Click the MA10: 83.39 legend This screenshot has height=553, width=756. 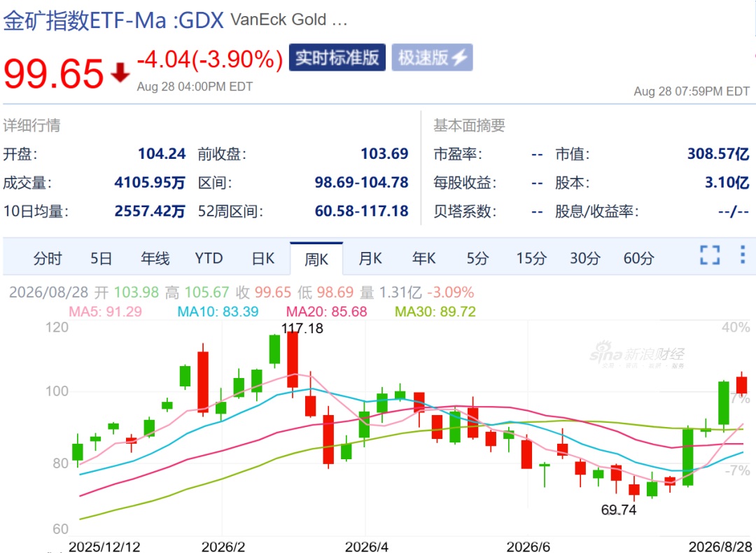click(x=218, y=311)
